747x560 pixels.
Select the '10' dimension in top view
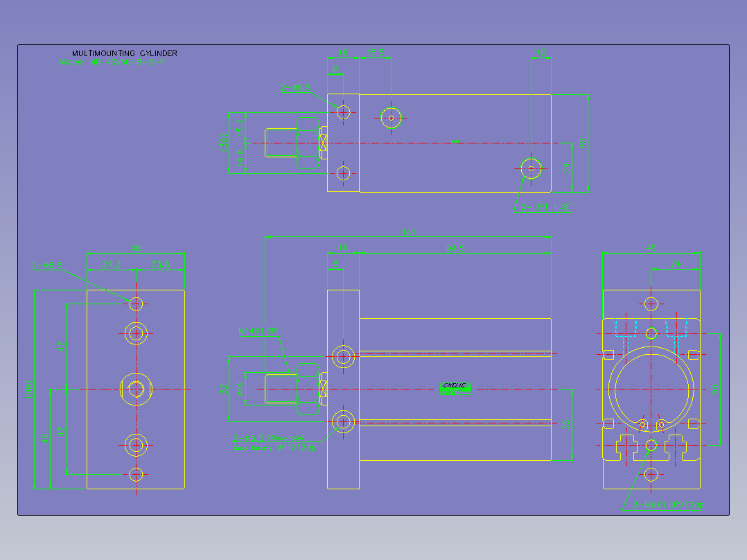[x=541, y=53]
